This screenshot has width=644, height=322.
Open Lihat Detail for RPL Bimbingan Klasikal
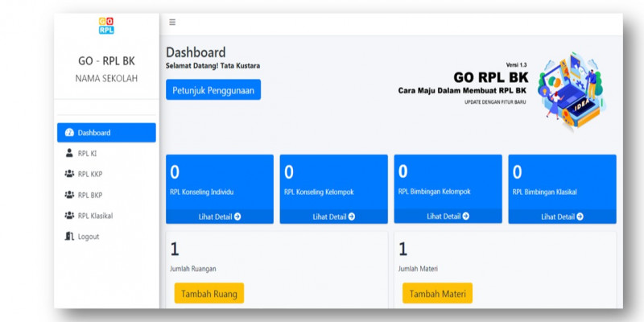click(x=562, y=217)
